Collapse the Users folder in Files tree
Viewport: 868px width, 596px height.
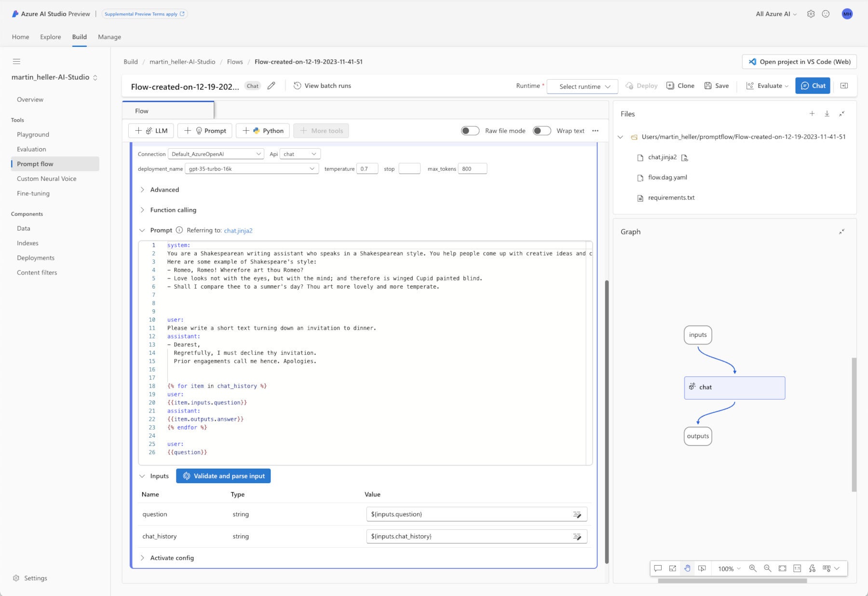point(621,137)
